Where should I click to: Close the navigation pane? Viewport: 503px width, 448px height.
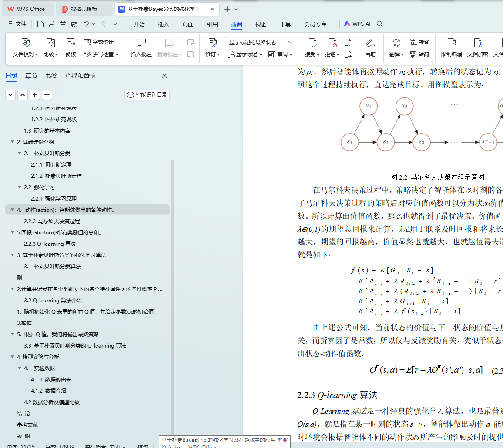(x=164, y=76)
